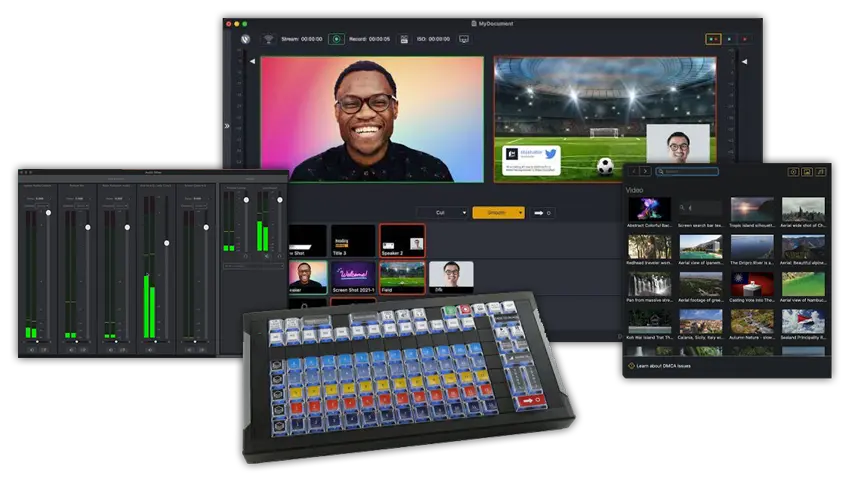This screenshot has width=850, height=477.
Task: Open the Smooth transition dropdown arrow
Action: (x=520, y=213)
